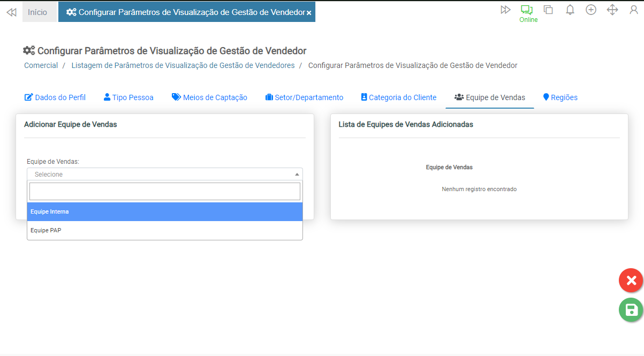Open the Online chat status icon
Screen dimensions: 644x356
coord(527,10)
